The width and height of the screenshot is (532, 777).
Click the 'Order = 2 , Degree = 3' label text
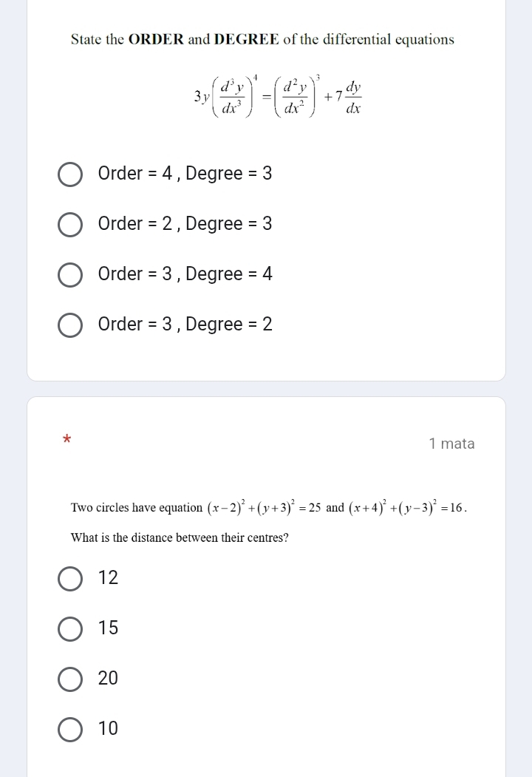(x=185, y=224)
